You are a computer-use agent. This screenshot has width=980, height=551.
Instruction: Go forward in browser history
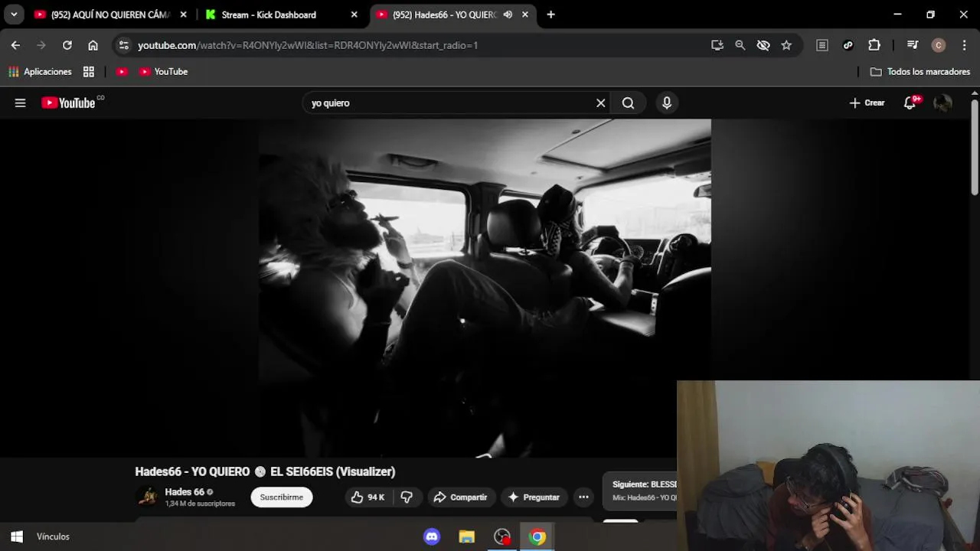pos(41,45)
